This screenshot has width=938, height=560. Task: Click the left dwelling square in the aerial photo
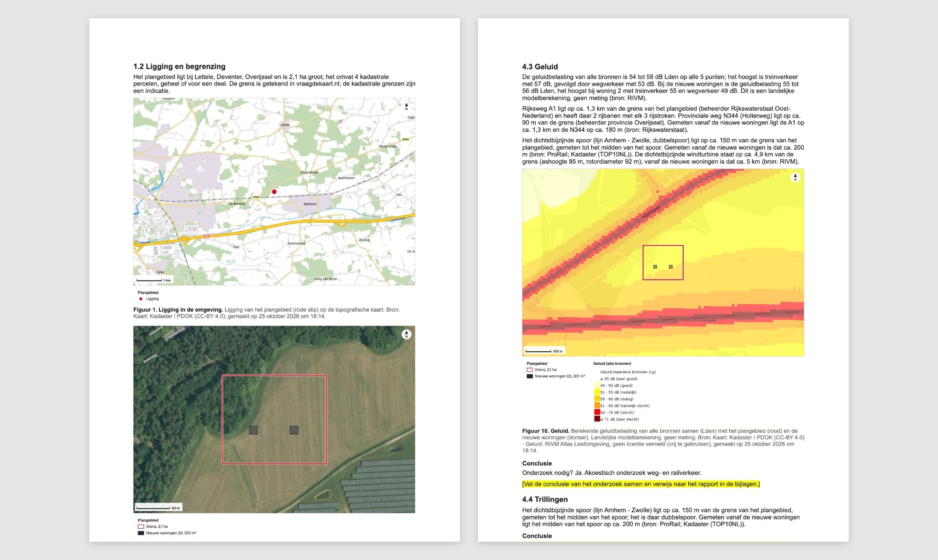(254, 430)
